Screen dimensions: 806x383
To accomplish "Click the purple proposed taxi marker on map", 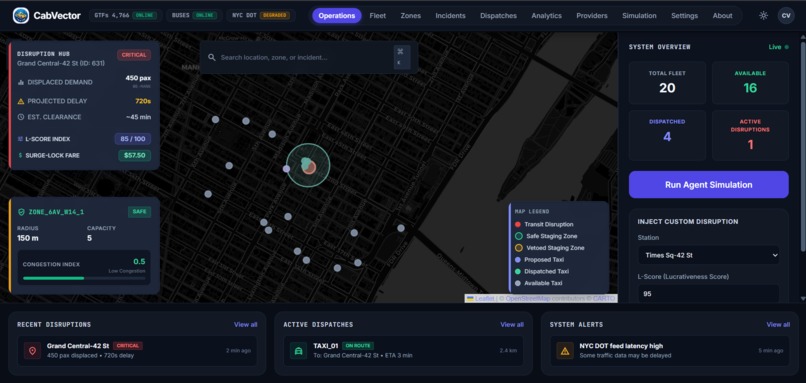I will (x=286, y=169).
